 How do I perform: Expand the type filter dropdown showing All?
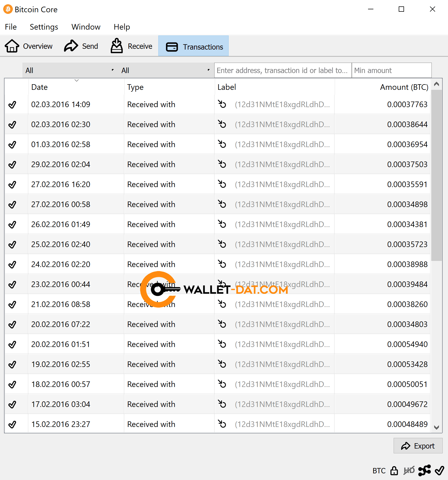tap(166, 70)
